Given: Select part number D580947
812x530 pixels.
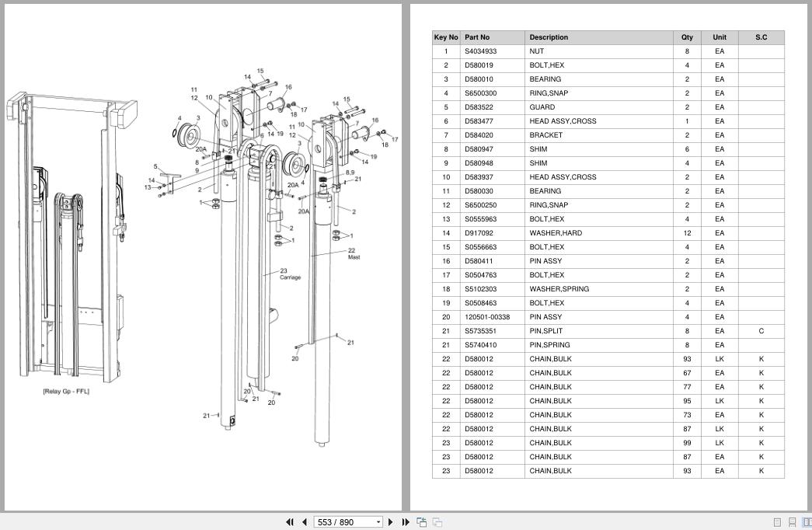Looking at the screenshot, I should 479,149.
